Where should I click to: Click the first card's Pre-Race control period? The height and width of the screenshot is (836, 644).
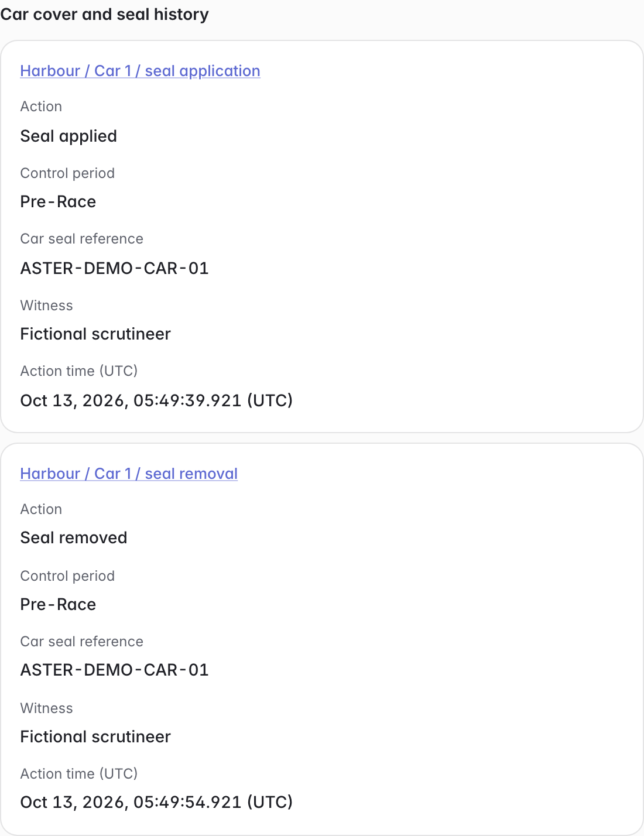click(x=58, y=201)
